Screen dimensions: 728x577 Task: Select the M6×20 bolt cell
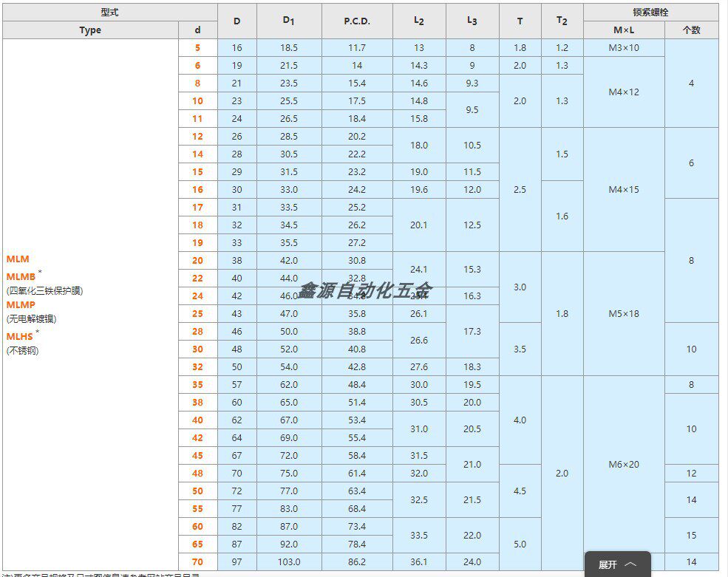click(624, 464)
